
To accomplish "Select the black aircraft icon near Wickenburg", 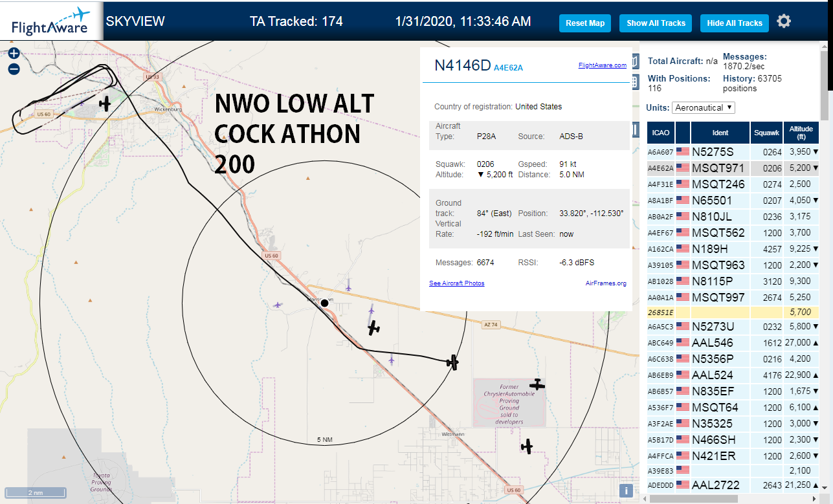I will (x=105, y=103).
